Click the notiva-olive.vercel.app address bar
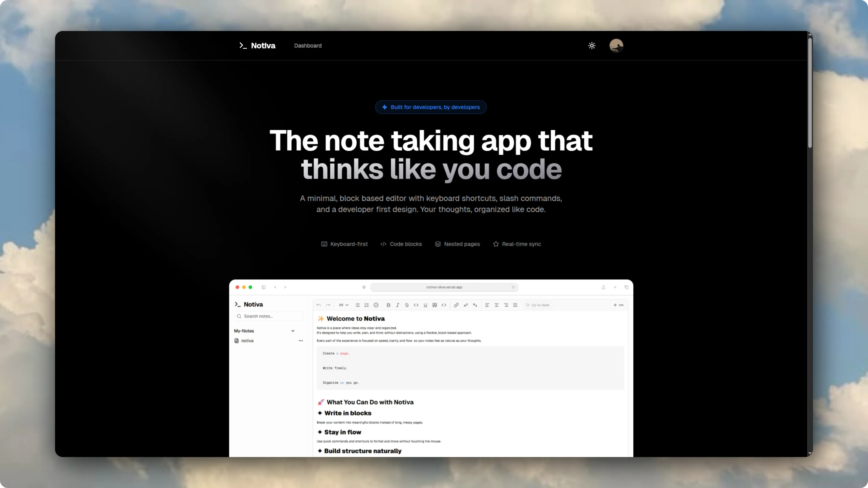Image resolution: width=868 pixels, height=488 pixels. point(444,287)
